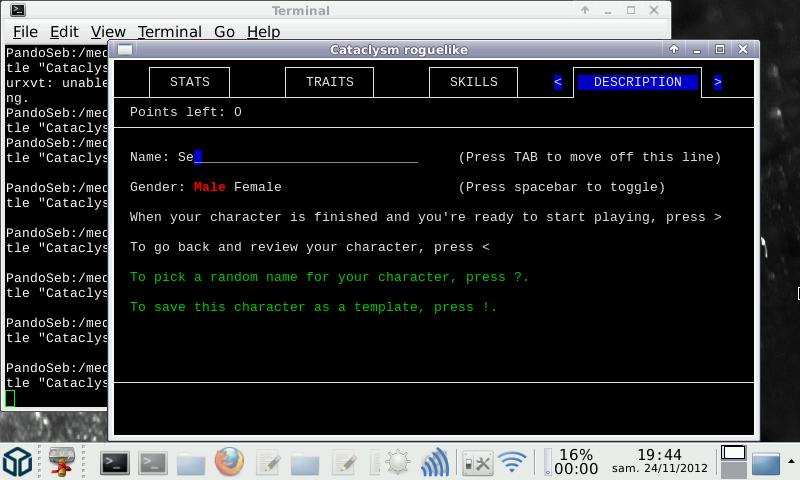
Task: Click Cataclysm window menu icon
Action: [125, 49]
